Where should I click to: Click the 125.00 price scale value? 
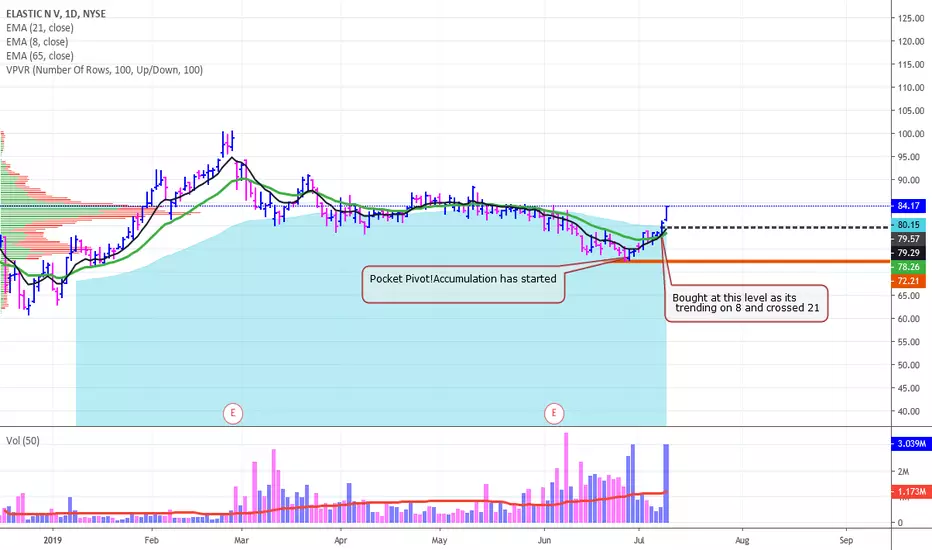click(x=911, y=18)
